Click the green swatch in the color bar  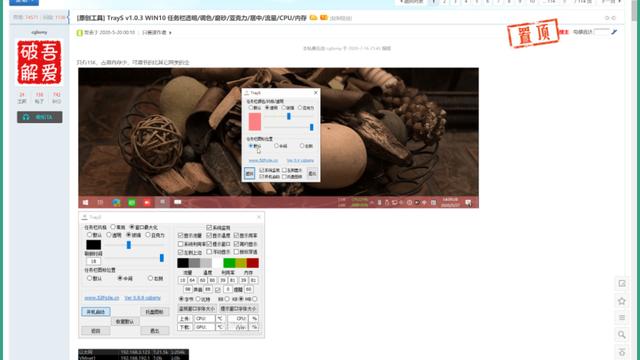coord(229,263)
